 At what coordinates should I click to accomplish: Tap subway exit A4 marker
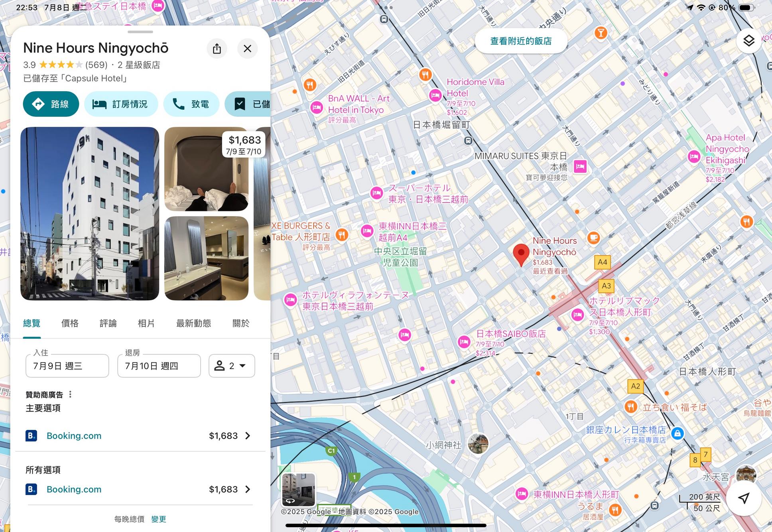602,262
